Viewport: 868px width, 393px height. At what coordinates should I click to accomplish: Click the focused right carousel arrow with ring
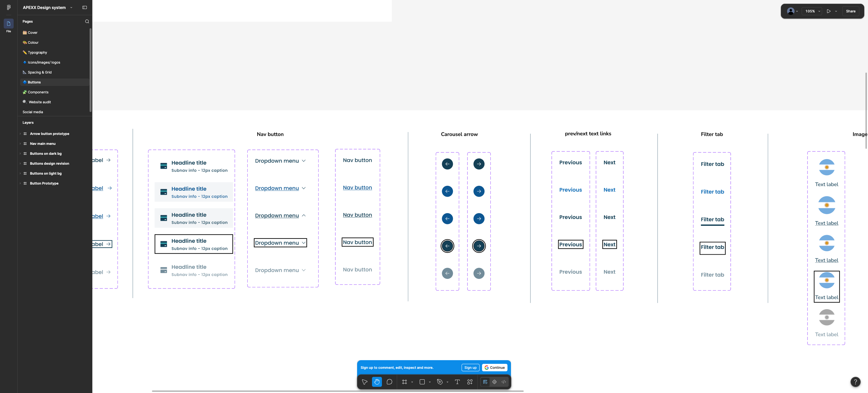(479, 246)
